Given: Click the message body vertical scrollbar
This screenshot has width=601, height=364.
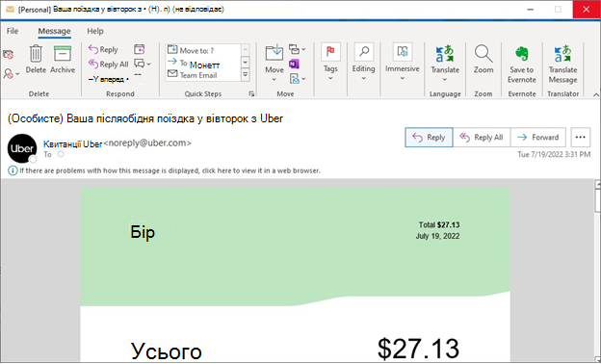Looking at the screenshot, I should pyautogui.click(x=597, y=271).
